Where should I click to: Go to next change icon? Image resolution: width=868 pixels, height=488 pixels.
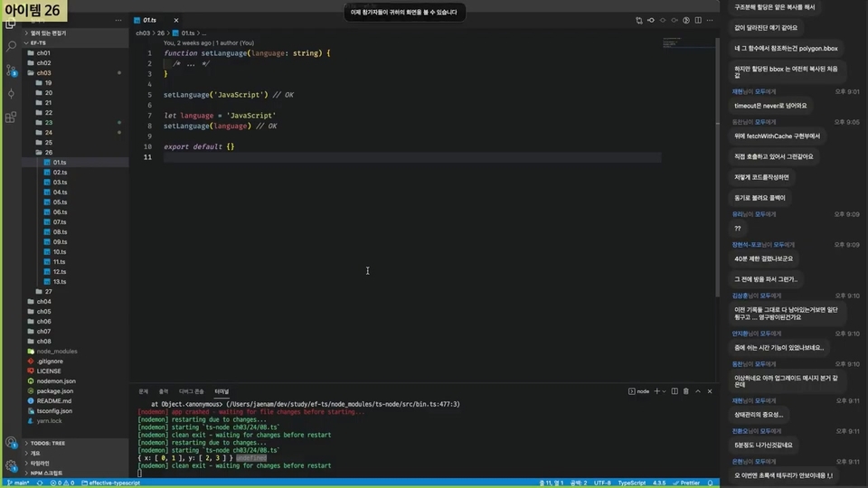tap(675, 21)
